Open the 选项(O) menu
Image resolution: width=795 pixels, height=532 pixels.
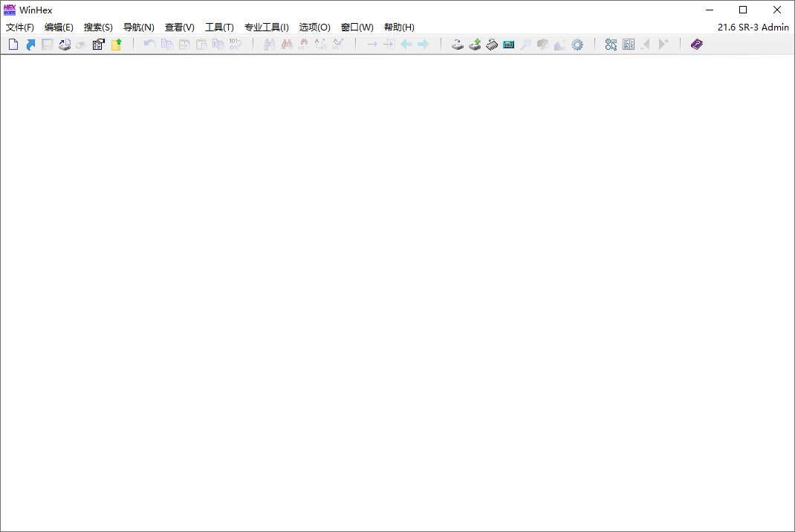pos(314,27)
